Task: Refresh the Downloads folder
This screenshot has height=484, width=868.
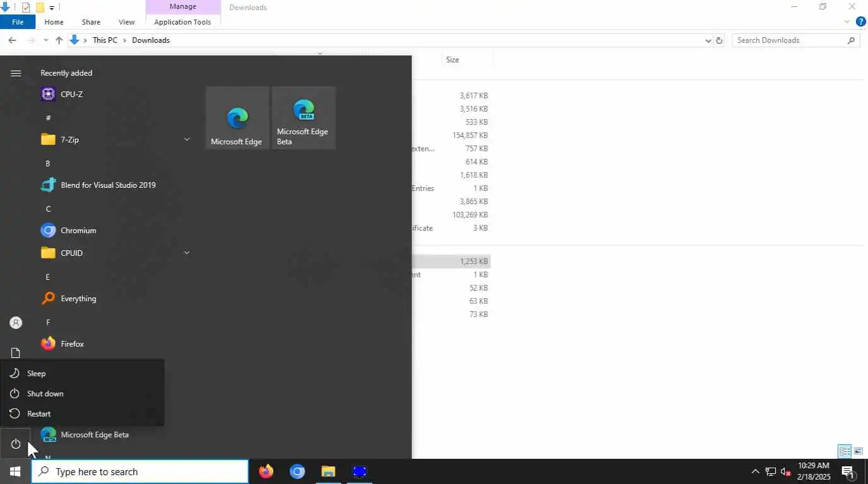Action: click(718, 40)
